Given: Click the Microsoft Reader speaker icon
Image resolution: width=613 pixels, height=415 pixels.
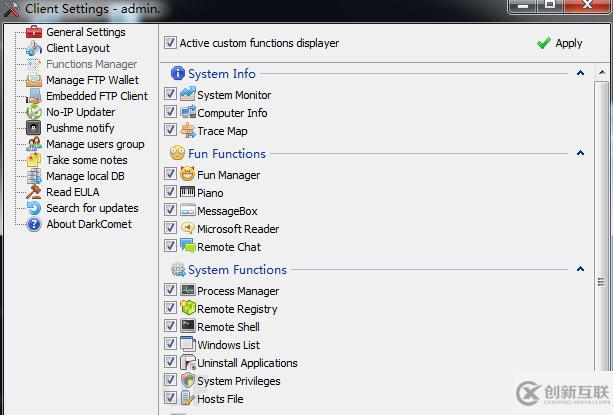Looking at the screenshot, I should pyautogui.click(x=188, y=228).
